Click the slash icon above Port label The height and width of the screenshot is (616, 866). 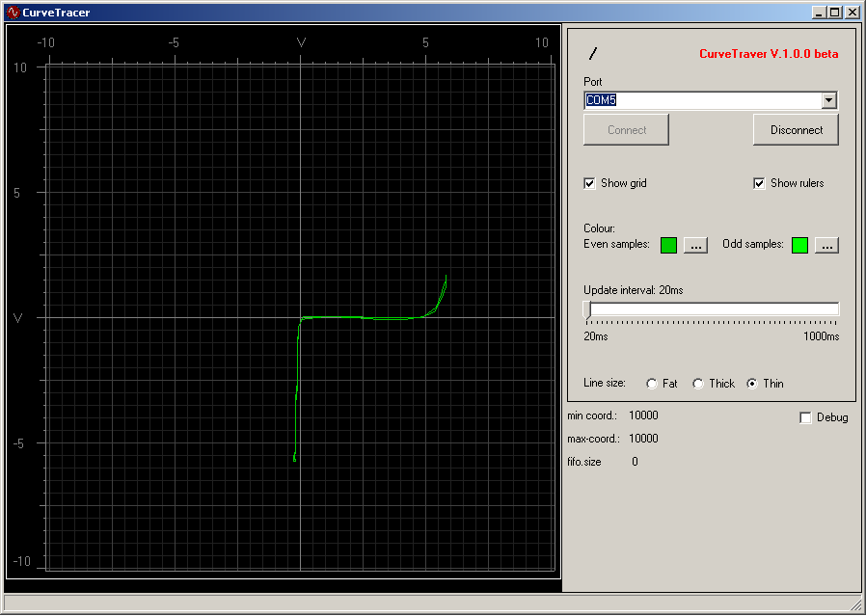(x=593, y=54)
